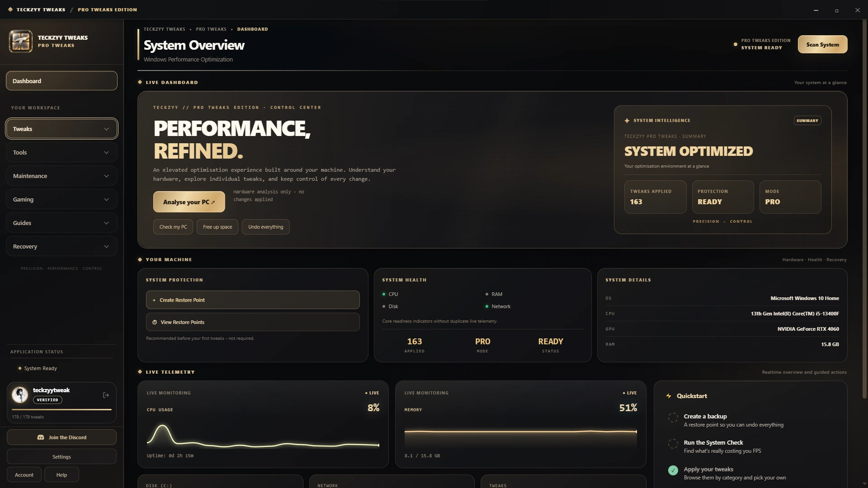
Task: Select Teckzyy Tweaks breadcrumb
Action: 165,29
